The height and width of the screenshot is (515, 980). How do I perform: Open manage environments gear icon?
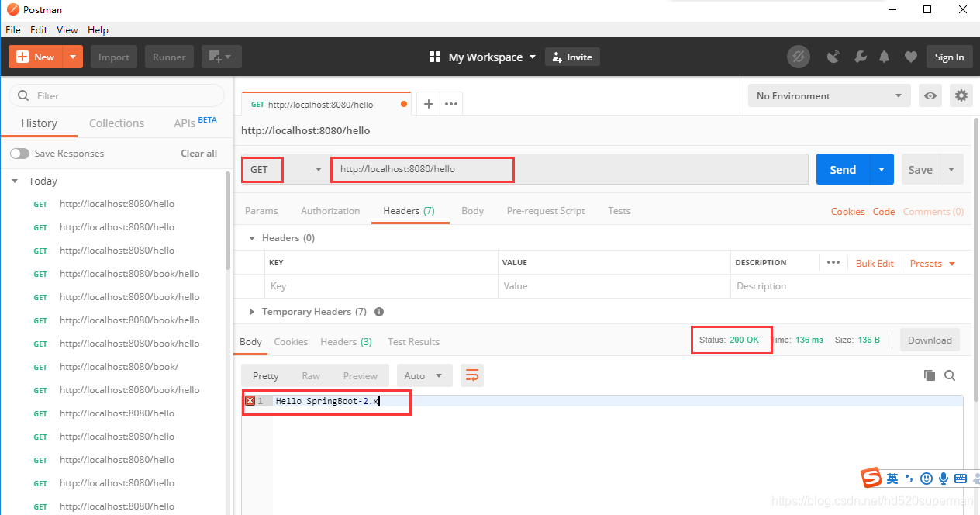click(961, 96)
